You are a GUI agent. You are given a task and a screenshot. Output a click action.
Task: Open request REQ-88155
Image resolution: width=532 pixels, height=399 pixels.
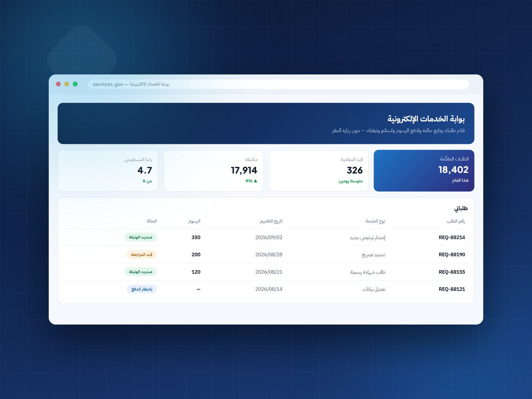(x=452, y=272)
